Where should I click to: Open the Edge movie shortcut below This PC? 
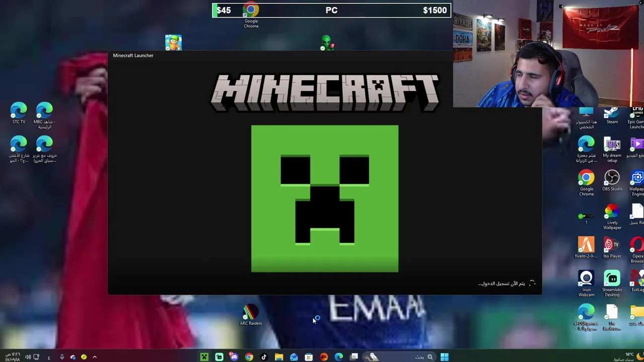coord(586,149)
